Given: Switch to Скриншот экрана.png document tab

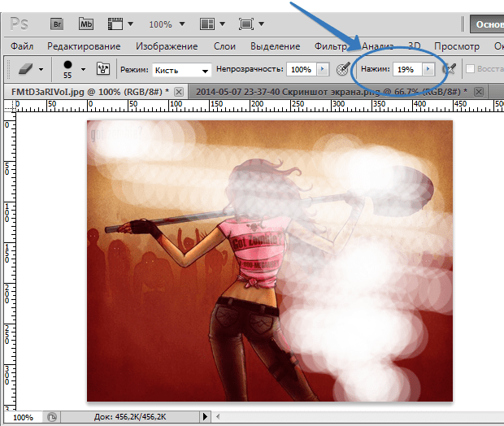Looking at the screenshot, I should [x=332, y=92].
